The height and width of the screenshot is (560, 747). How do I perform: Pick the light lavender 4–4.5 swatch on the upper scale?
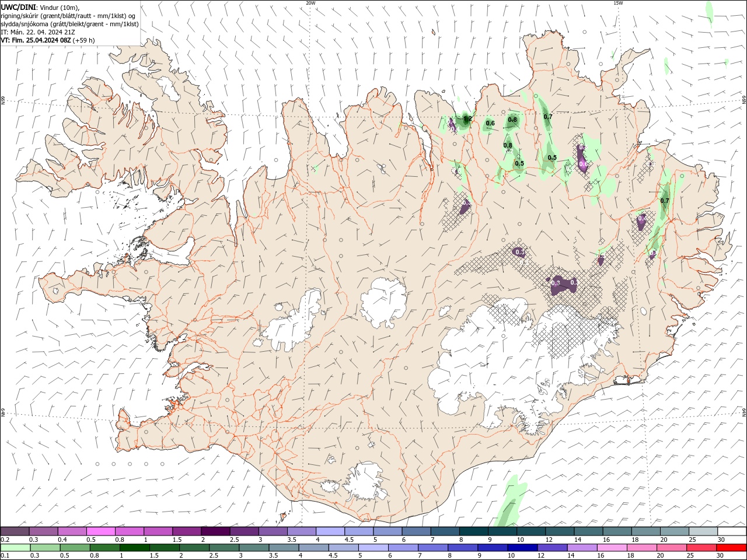click(330, 531)
